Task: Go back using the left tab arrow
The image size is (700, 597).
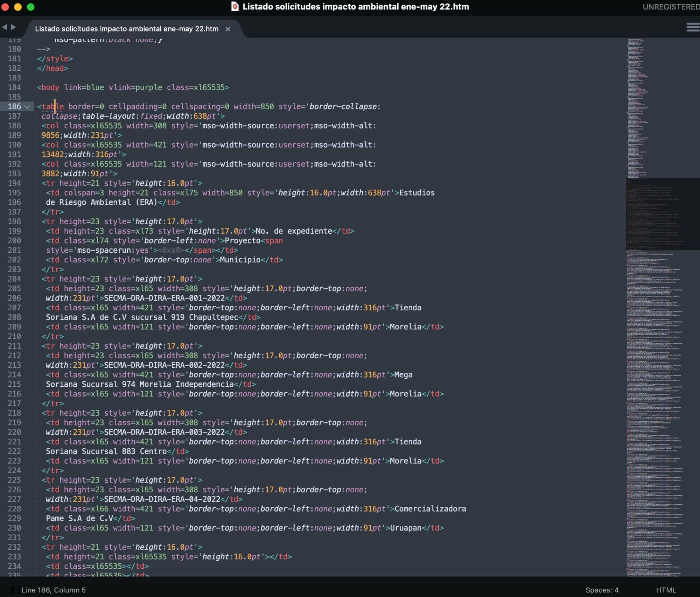Action: tap(5, 27)
